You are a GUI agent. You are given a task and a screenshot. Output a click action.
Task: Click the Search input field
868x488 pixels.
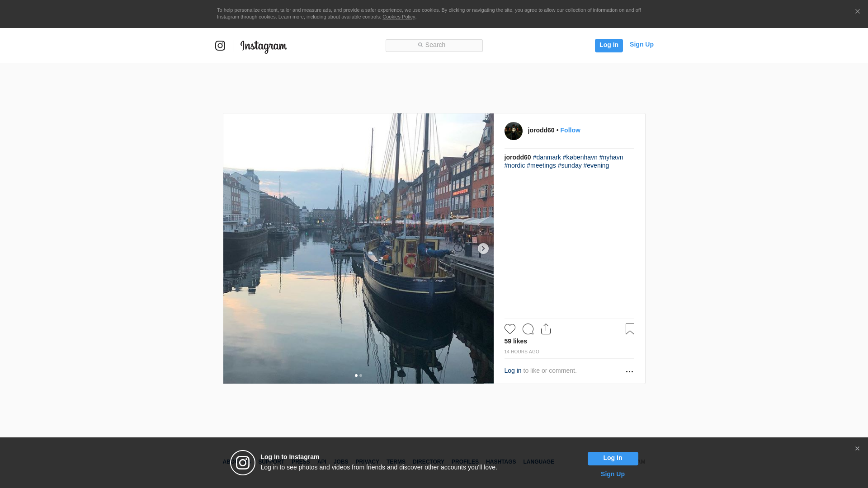tap(434, 45)
